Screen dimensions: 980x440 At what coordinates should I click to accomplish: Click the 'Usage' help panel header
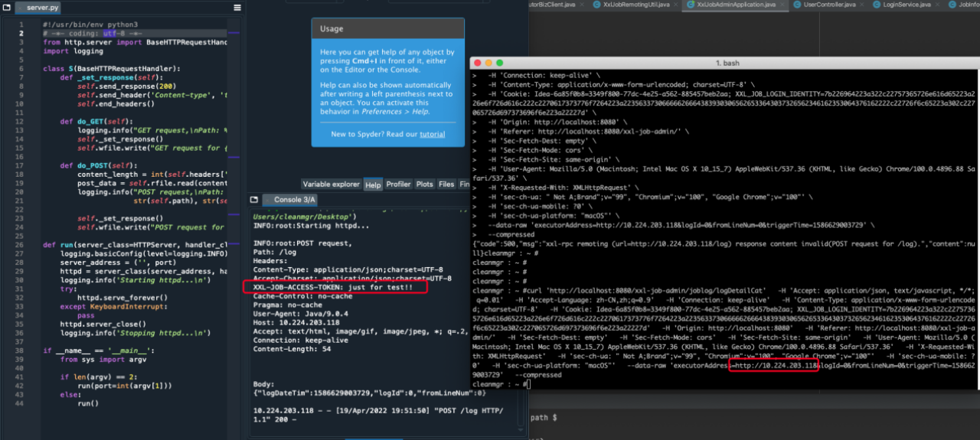coord(388,28)
